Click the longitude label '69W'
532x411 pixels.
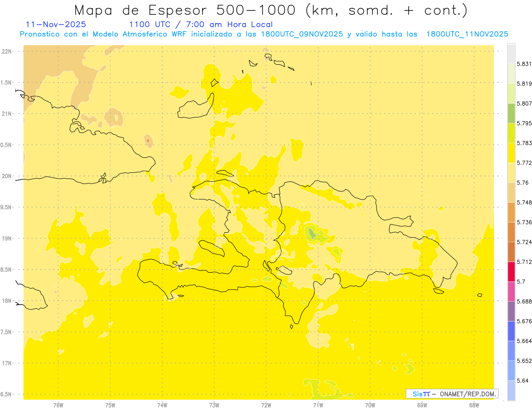[422, 405]
